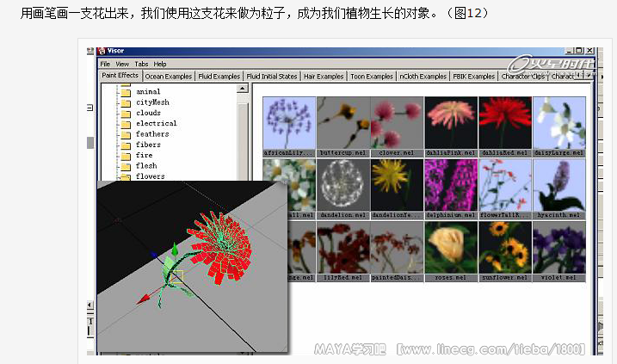Click the green Y-axis move arrow
This screenshot has height=364, width=617.
(175, 250)
